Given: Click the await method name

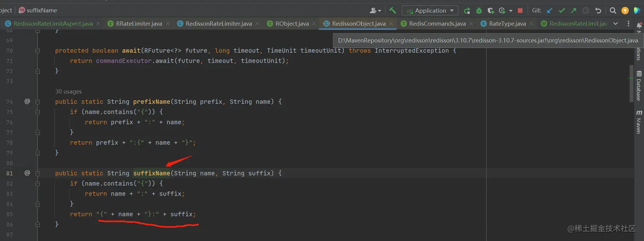Looking at the screenshot, I should pos(132,51).
